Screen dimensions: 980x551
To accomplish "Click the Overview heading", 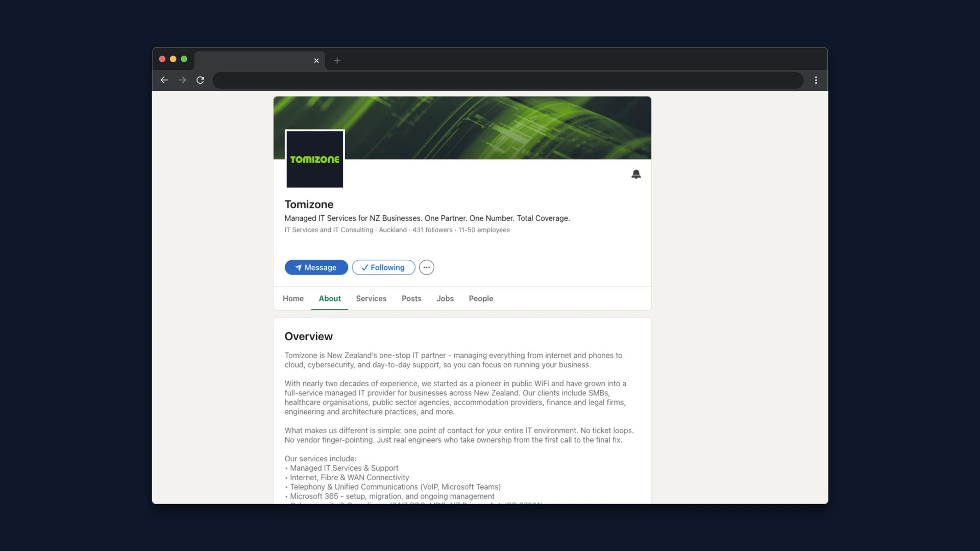I will 308,337.
